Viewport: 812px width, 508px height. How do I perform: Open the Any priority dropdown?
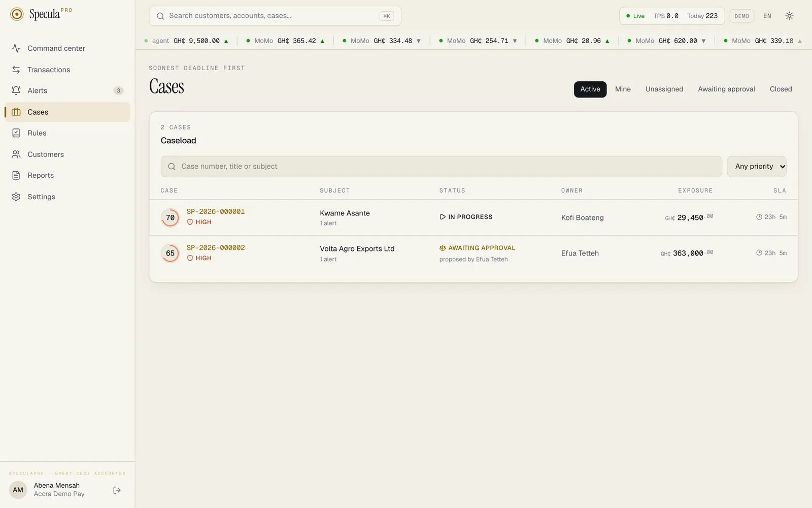[x=756, y=167]
